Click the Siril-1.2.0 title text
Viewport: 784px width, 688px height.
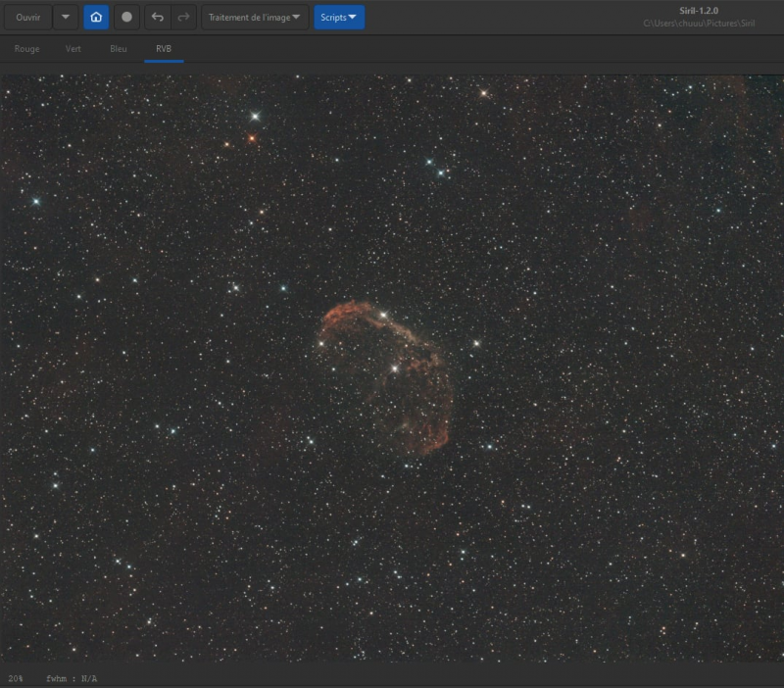[699, 11]
